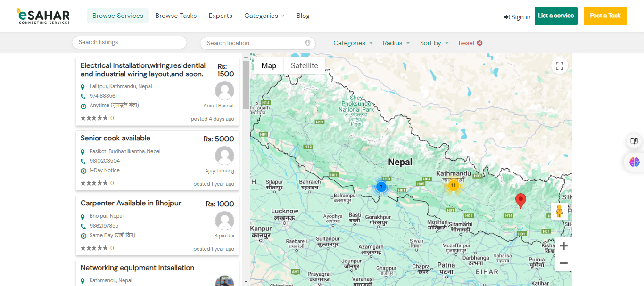Viewport: 644px width, 286px height.
Task: Focus the Search listings field
Action: [x=129, y=42]
